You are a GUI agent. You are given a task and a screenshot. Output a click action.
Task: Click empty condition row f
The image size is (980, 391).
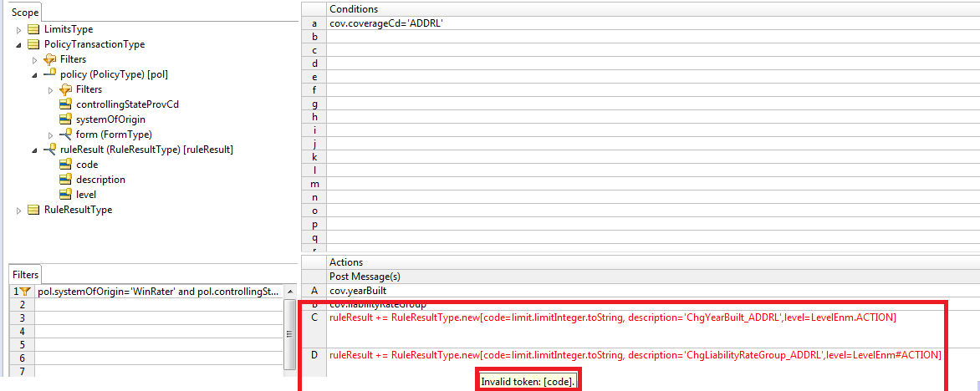click(x=653, y=90)
